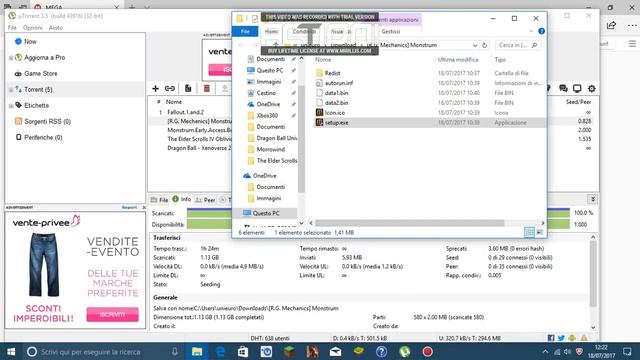This screenshot has height=360, width=640.
Task: Open the Windows Start menu
Action: pos(11,351)
